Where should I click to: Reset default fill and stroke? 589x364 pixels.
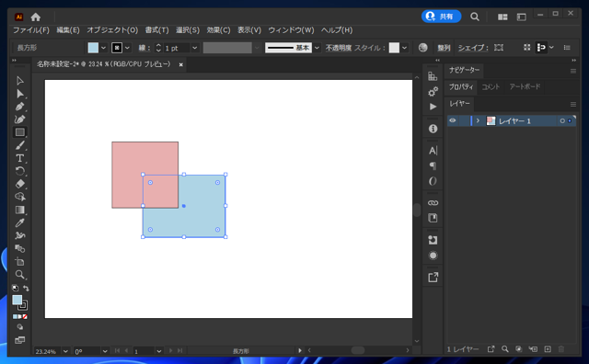tap(15, 289)
